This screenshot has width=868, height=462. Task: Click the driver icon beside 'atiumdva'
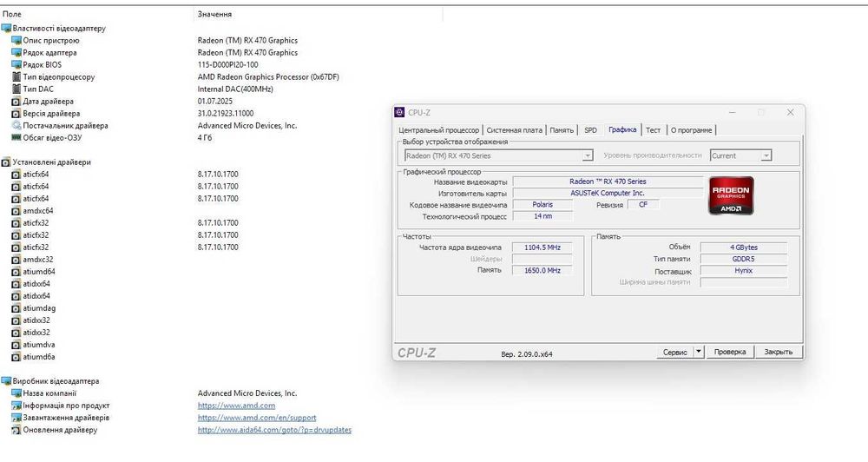[16, 345]
